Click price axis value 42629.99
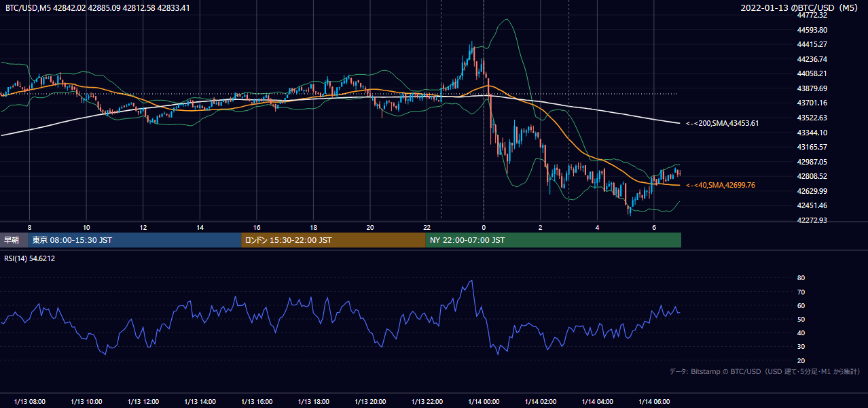The width and height of the screenshot is (868, 408). pyautogui.click(x=812, y=191)
